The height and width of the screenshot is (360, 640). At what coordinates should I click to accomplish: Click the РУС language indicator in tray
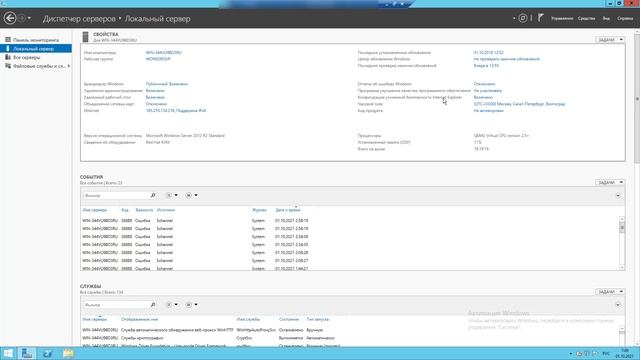606,353
